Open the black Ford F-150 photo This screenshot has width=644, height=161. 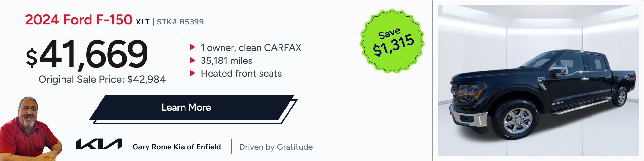[x=538, y=80]
